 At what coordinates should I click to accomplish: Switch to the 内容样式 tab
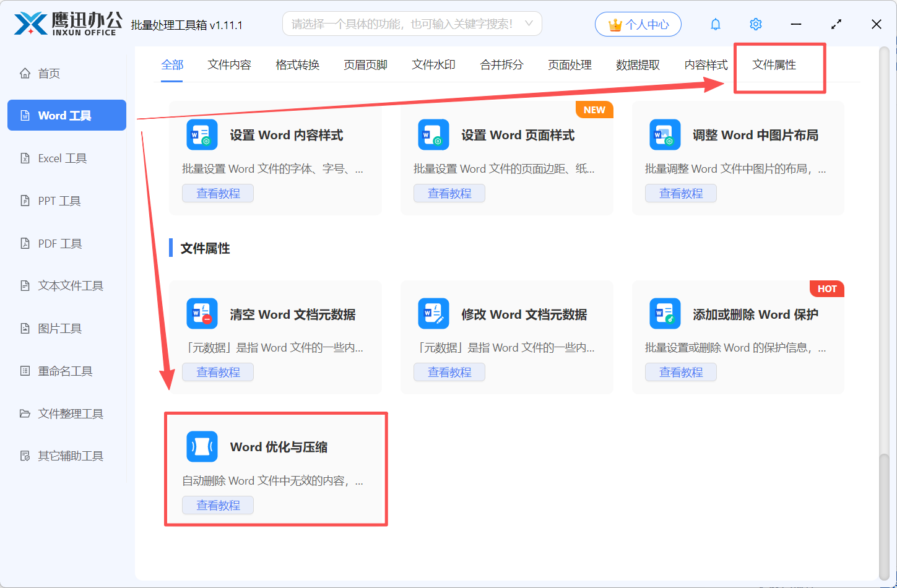coord(706,65)
